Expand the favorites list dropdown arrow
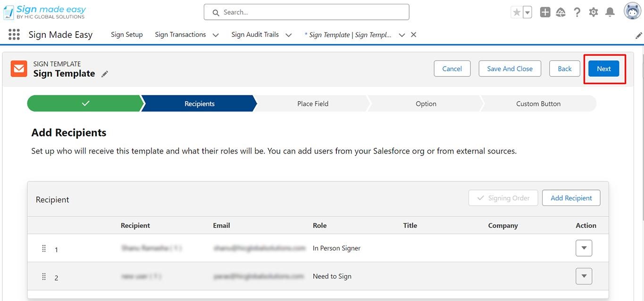 (x=527, y=12)
